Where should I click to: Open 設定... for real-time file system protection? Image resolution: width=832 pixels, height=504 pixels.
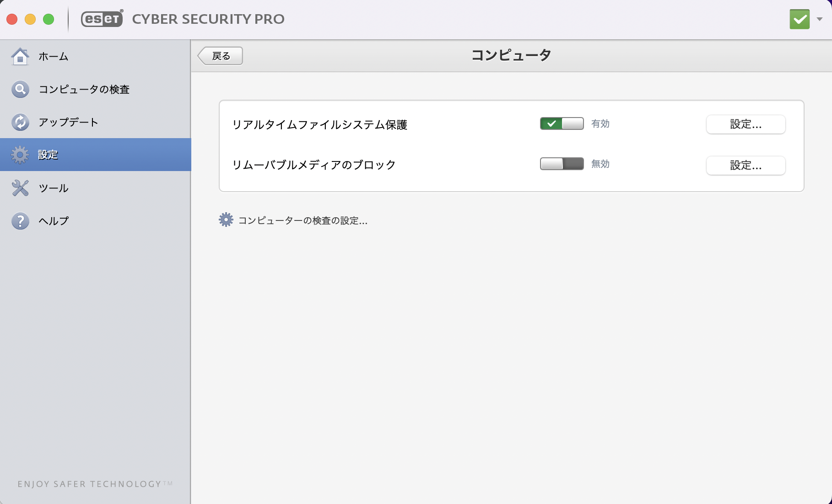pyautogui.click(x=746, y=124)
